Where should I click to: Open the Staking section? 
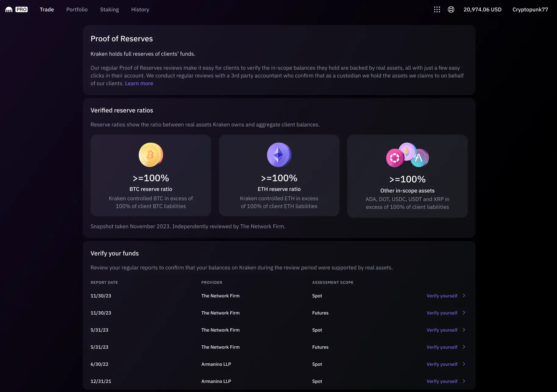109,9
